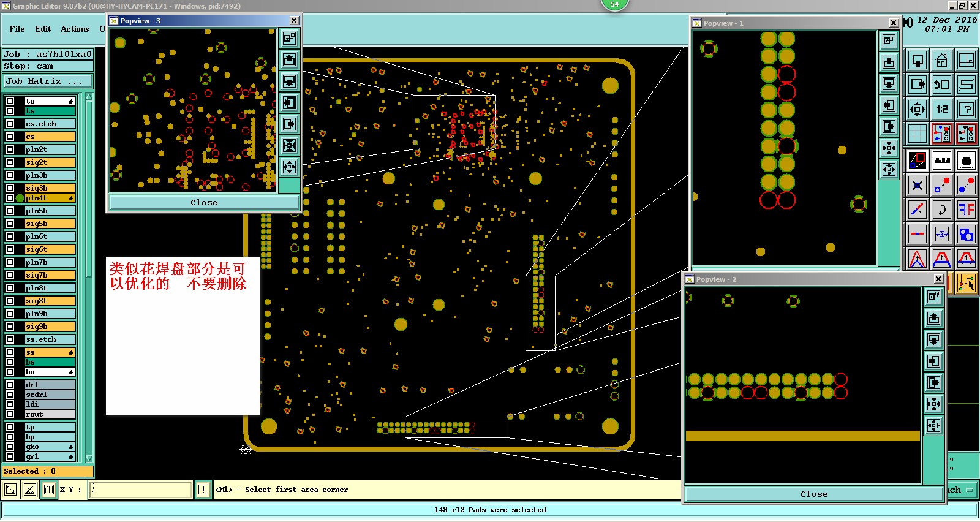The image size is (980, 522).
Task: Toggle checkbox for layer pln4t
Action: tap(10, 198)
